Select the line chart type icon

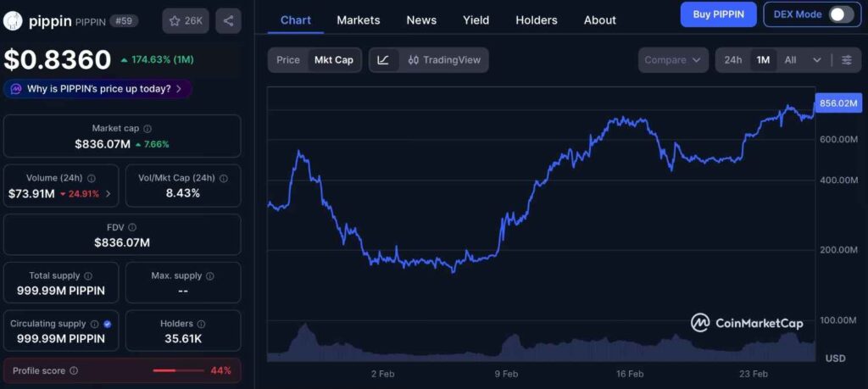(x=383, y=60)
